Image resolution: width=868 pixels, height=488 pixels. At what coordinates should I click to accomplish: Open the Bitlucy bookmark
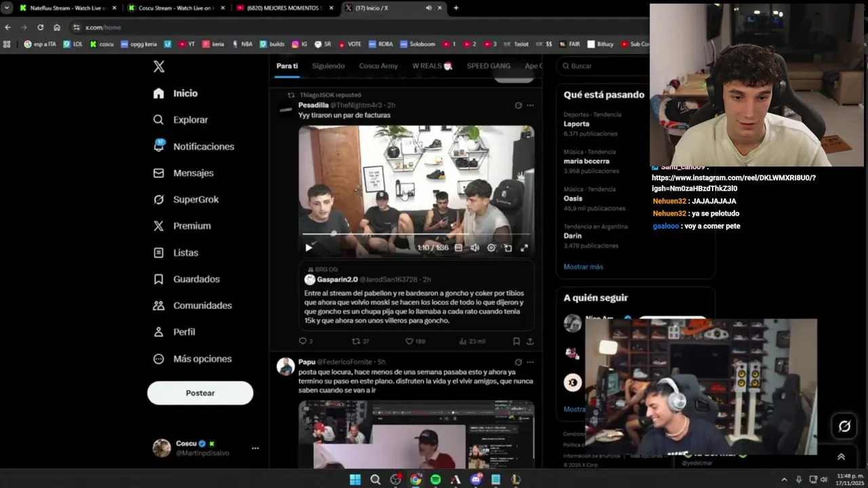coord(600,44)
